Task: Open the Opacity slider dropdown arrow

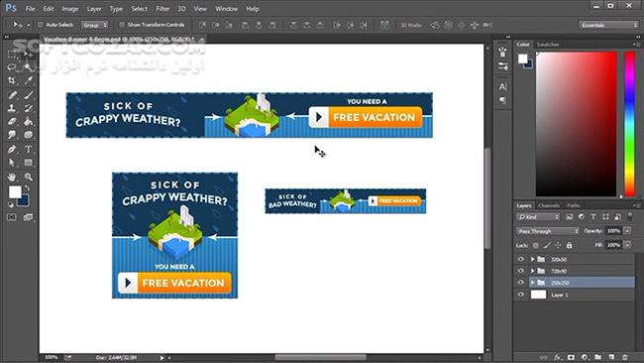Action: coord(627,231)
